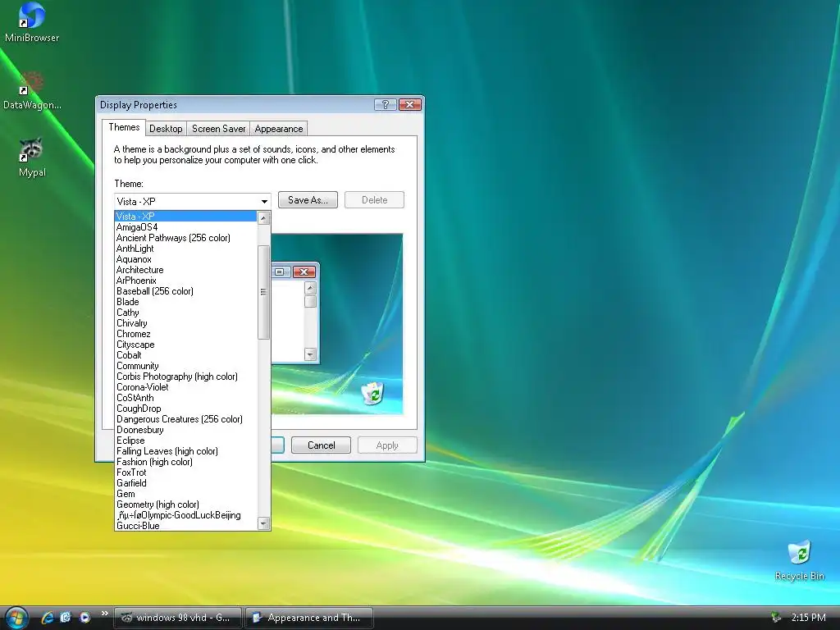Click the theme list scroll up arrow
The width and height of the screenshot is (840, 630).
[x=263, y=217]
